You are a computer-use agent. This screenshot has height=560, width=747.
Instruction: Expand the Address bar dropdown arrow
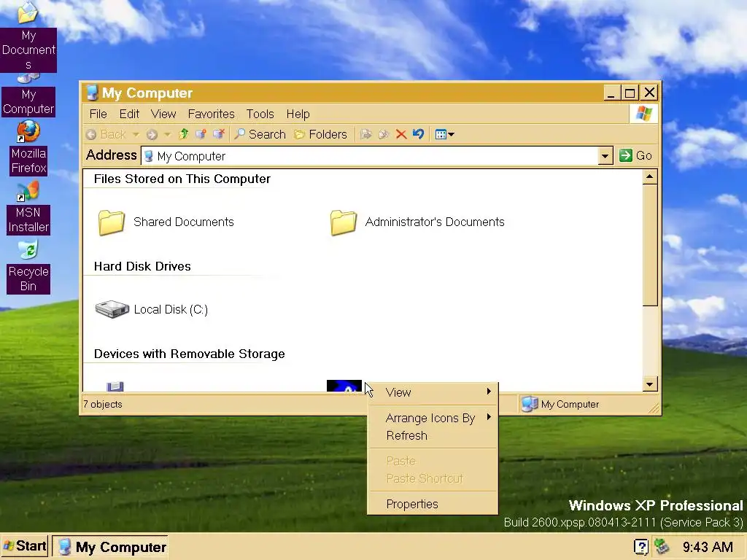605,156
